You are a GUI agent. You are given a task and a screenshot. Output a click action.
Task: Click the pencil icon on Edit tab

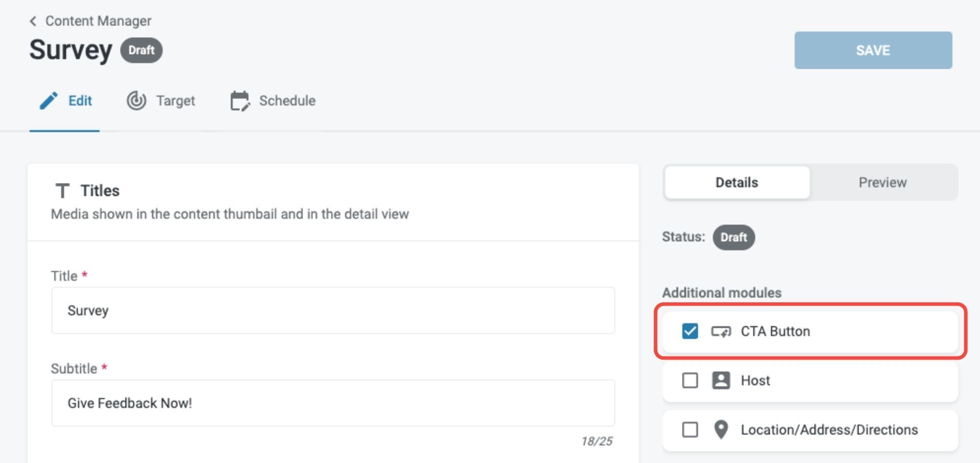(x=48, y=101)
